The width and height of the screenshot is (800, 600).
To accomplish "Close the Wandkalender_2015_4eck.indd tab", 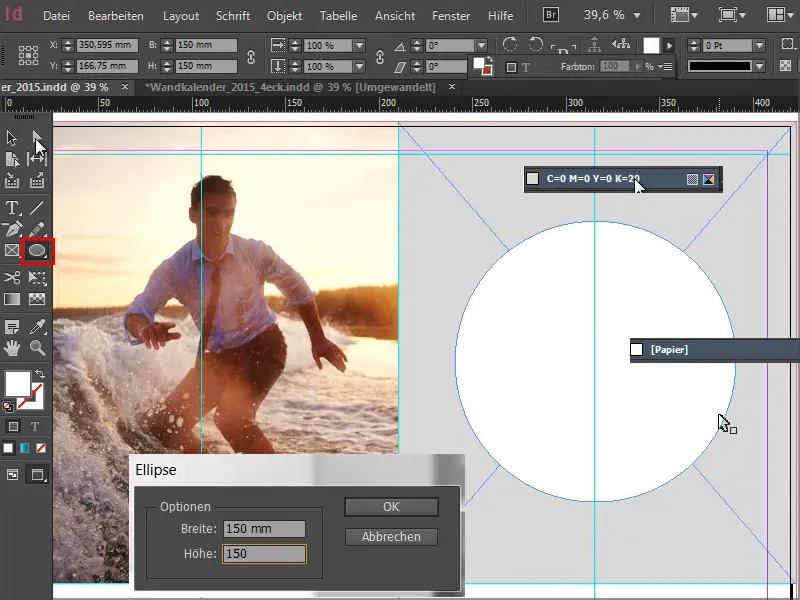I will pos(452,87).
